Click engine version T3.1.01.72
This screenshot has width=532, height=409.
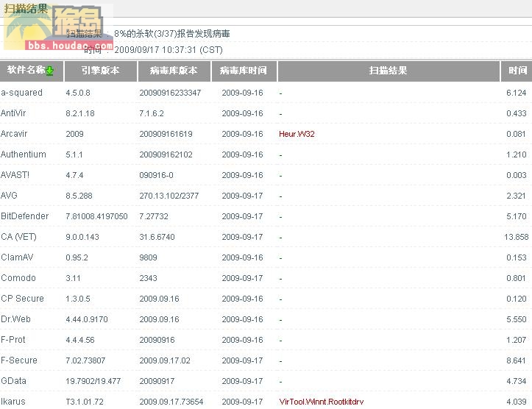coord(85,402)
